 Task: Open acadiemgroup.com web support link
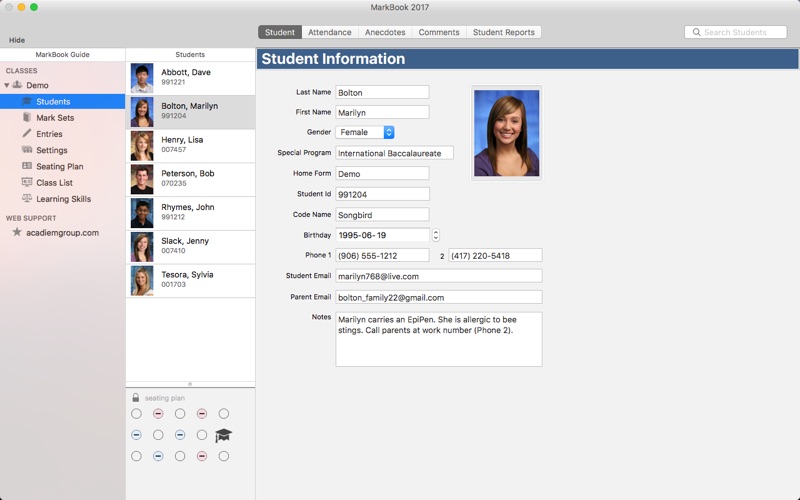pos(62,233)
